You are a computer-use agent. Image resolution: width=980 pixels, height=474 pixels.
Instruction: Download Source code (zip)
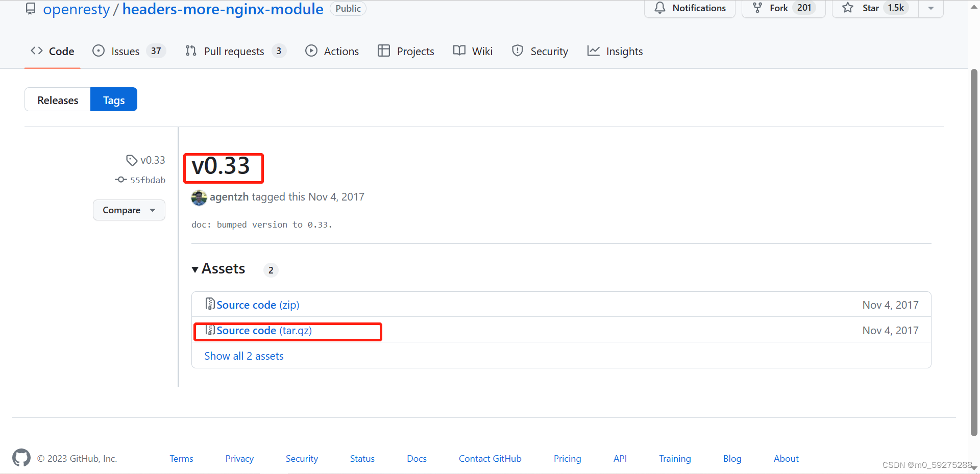258,305
